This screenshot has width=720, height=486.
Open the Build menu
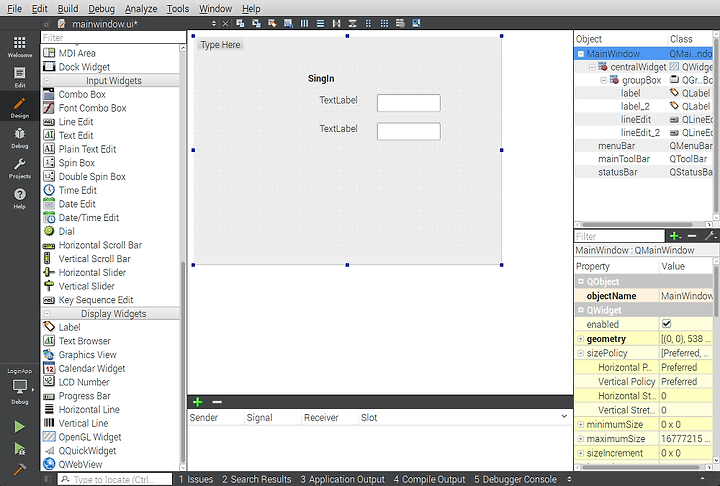68,9
